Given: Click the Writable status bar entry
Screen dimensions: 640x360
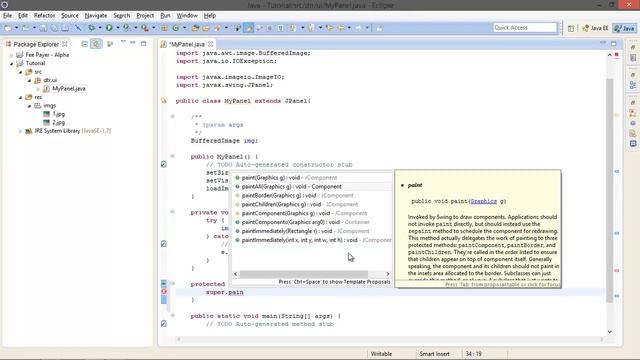Looking at the screenshot, I should (x=381, y=354).
